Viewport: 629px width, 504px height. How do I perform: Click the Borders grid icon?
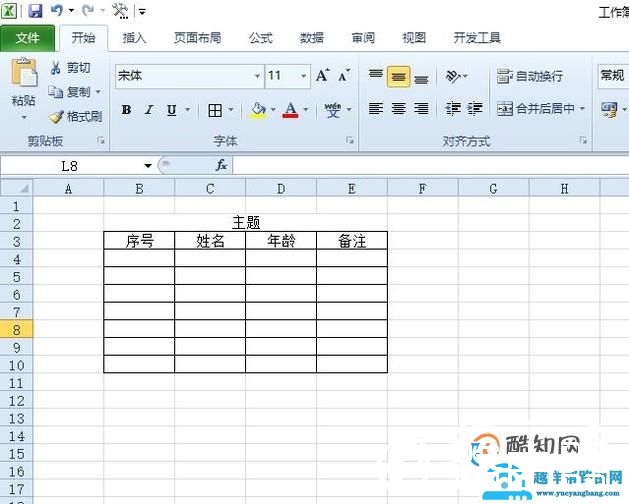click(x=215, y=110)
